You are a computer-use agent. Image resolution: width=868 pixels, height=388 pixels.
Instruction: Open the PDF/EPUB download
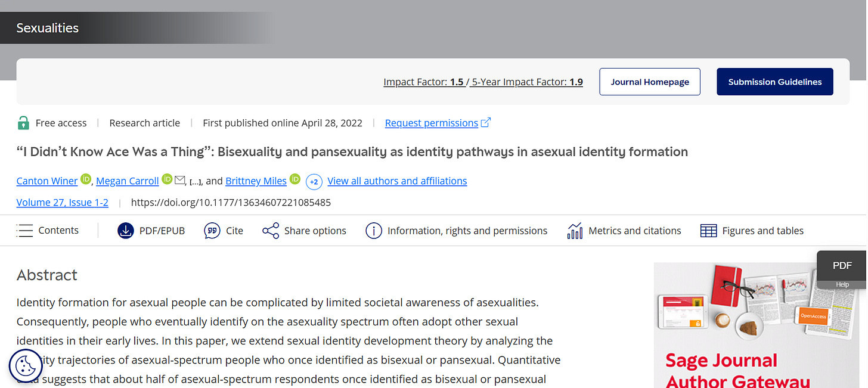pyautogui.click(x=151, y=230)
